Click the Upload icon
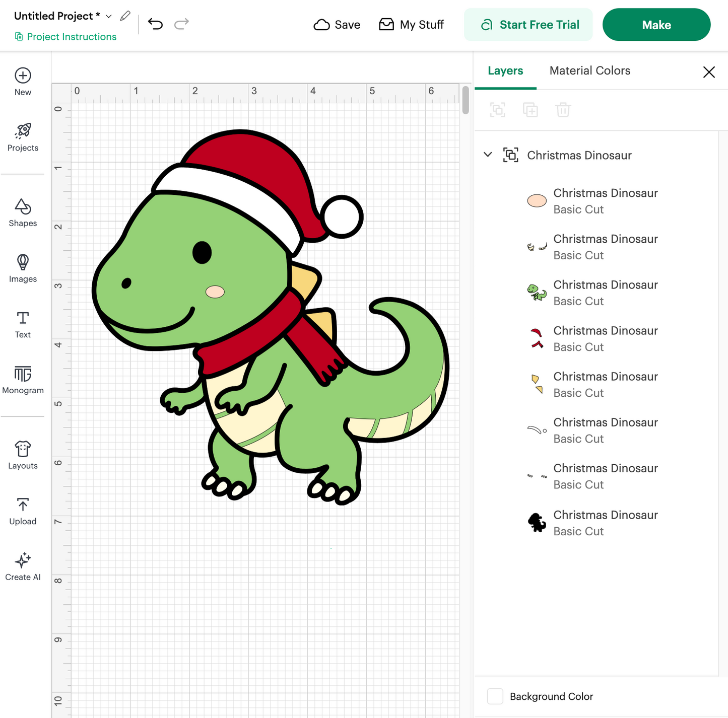 [x=23, y=505]
